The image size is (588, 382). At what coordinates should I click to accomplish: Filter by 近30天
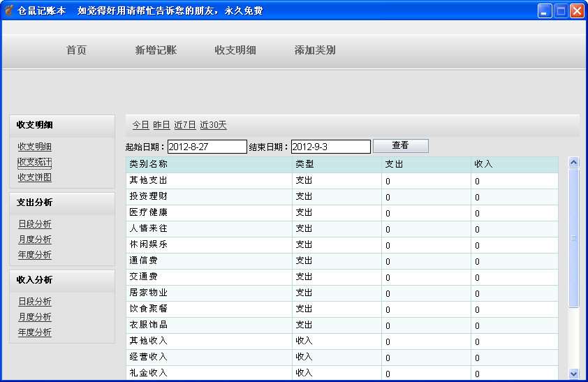213,125
